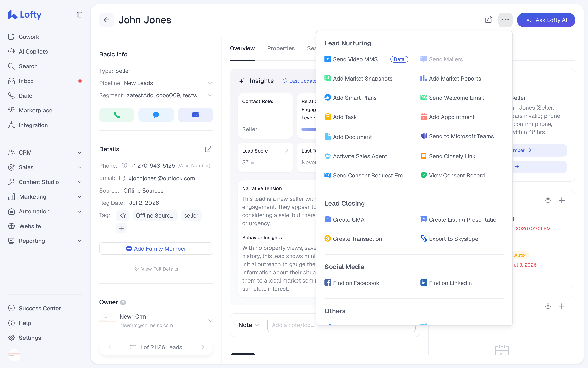Go back using the arrow button
This screenshot has height=368, width=588.
click(x=106, y=20)
